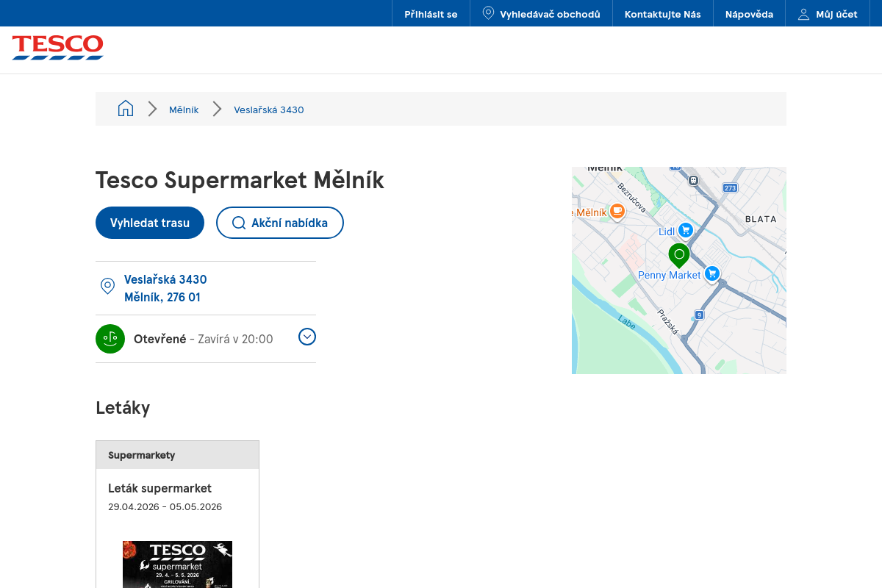Click the route 9 road badge

pos(699,315)
